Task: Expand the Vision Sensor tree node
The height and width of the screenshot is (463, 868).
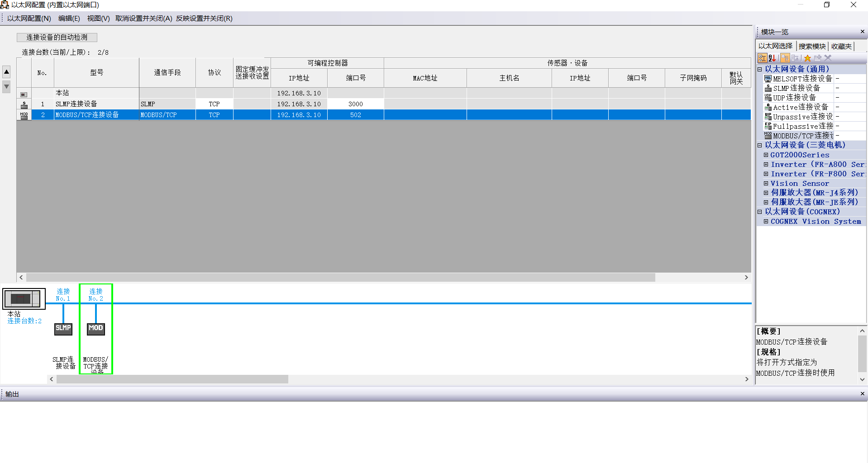Action: tap(766, 184)
